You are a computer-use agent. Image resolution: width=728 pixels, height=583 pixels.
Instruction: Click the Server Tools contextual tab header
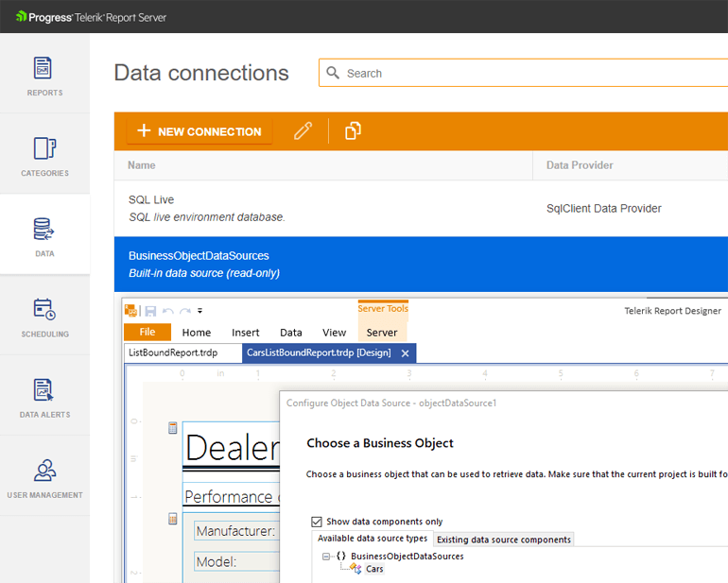pyautogui.click(x=383, y=309)
